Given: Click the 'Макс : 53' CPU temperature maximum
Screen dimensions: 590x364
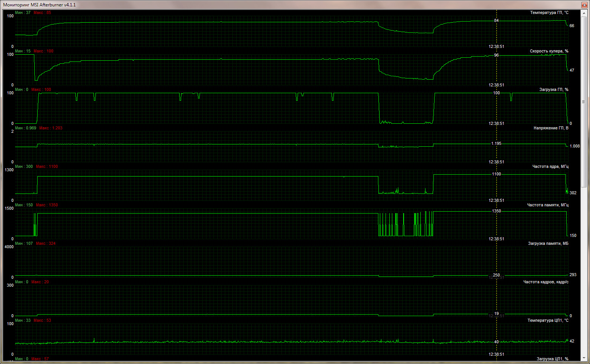Looking at the screenshot, I should 42,321.
